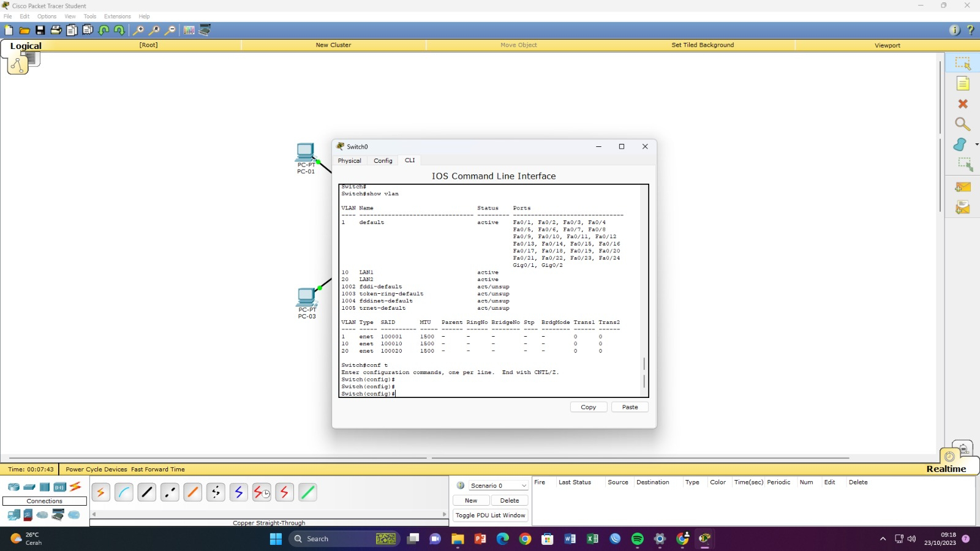
Task: Open Custom Devices Dialog icon
Action: click(205, 30)
